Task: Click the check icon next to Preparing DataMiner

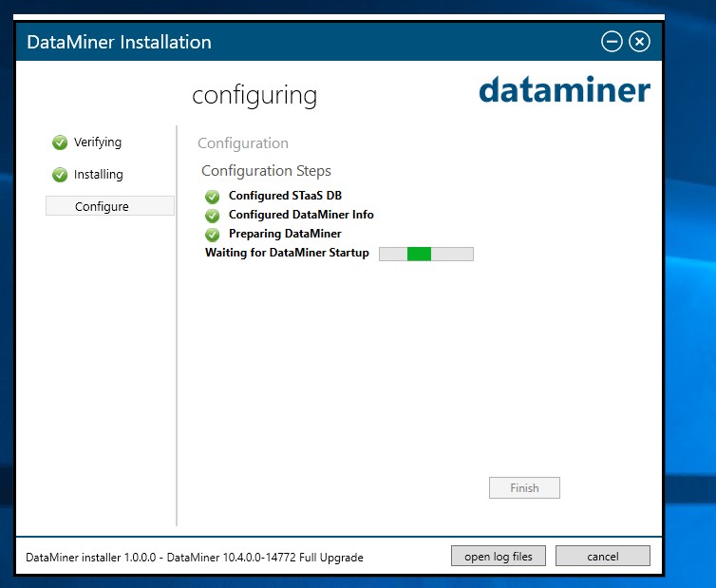Action: [212, 235]
